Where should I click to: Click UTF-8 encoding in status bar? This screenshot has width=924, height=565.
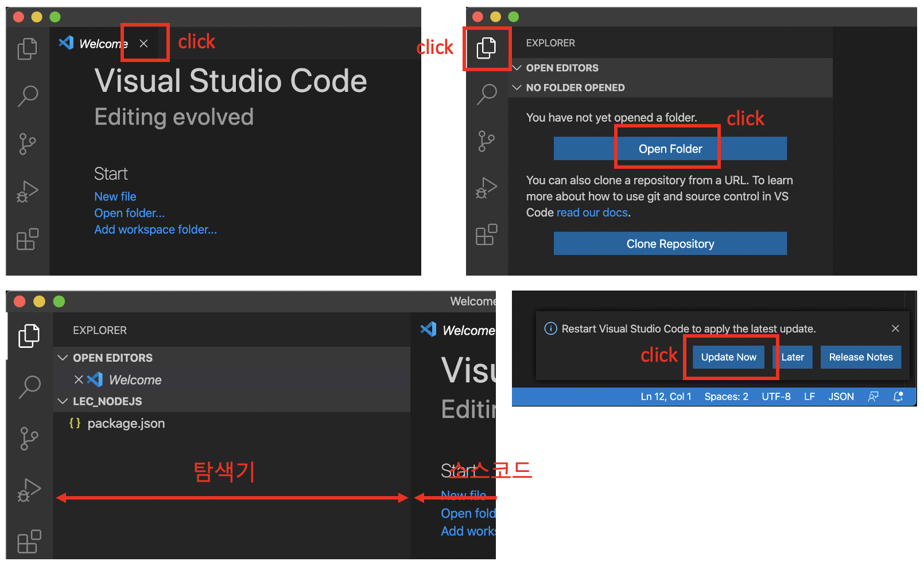[776, 396]
